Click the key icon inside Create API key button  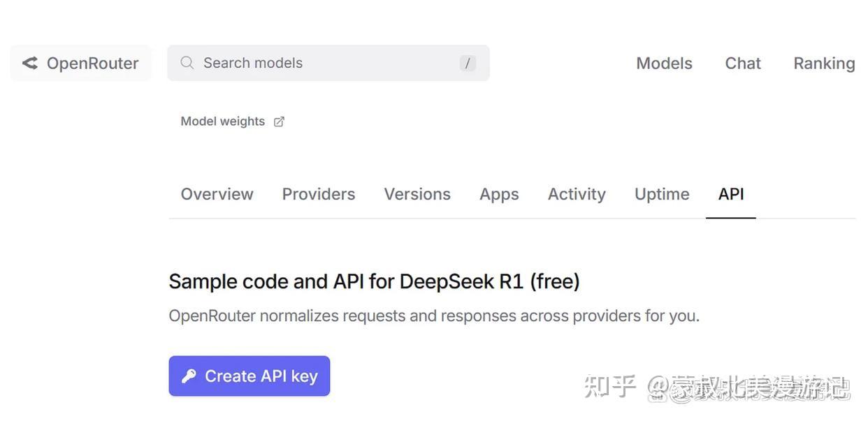point(188,374)
